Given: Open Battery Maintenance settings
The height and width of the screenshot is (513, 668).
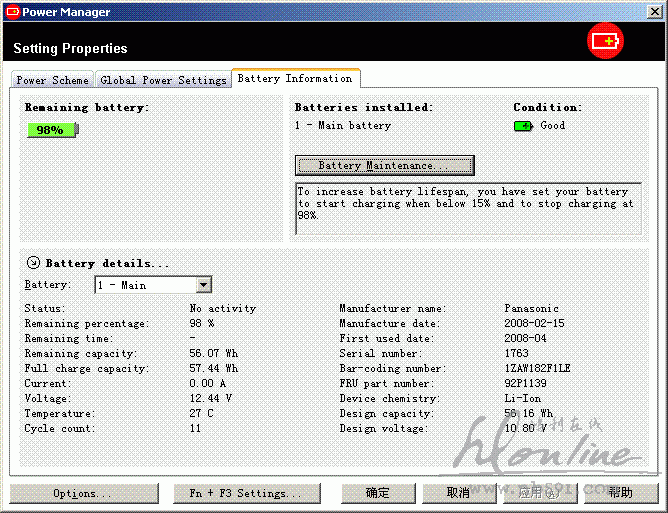Looking at the screenshot, I should 384,165.
